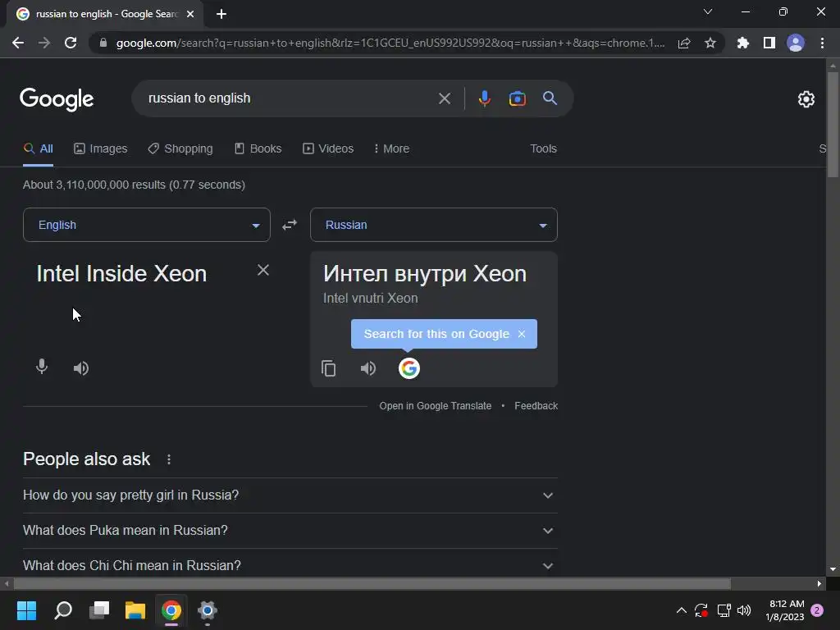The height and width of the screenshot is (630, 840).
Task: Expand What does Chi Chi mean question
Action: [x=290, y=565]
